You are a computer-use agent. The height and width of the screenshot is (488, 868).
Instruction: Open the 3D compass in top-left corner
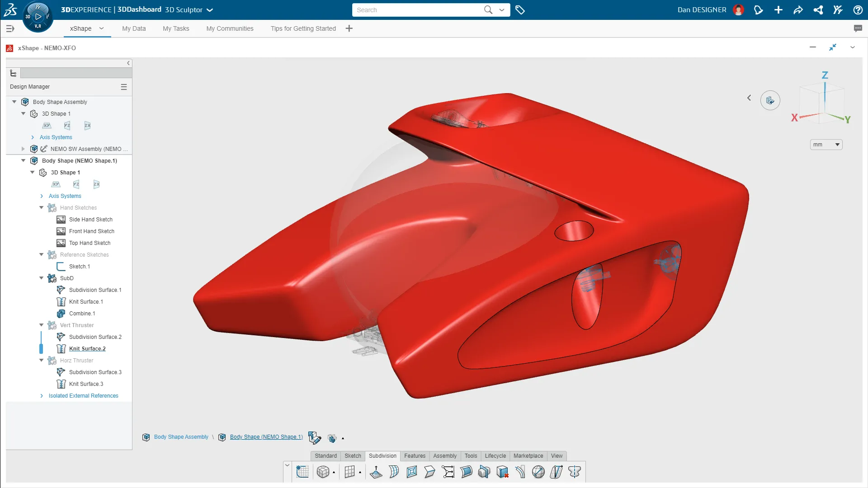point(38,16)
